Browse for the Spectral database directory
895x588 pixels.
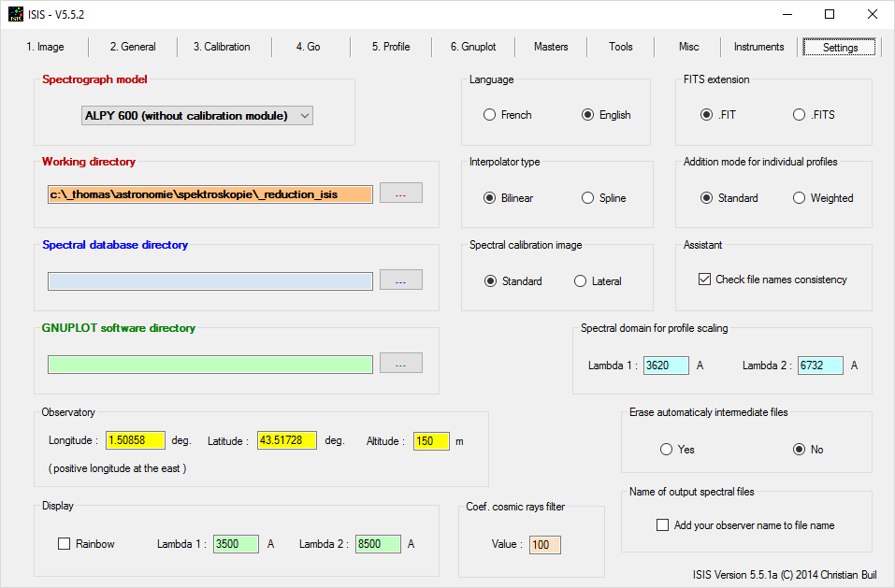[400, 280]
